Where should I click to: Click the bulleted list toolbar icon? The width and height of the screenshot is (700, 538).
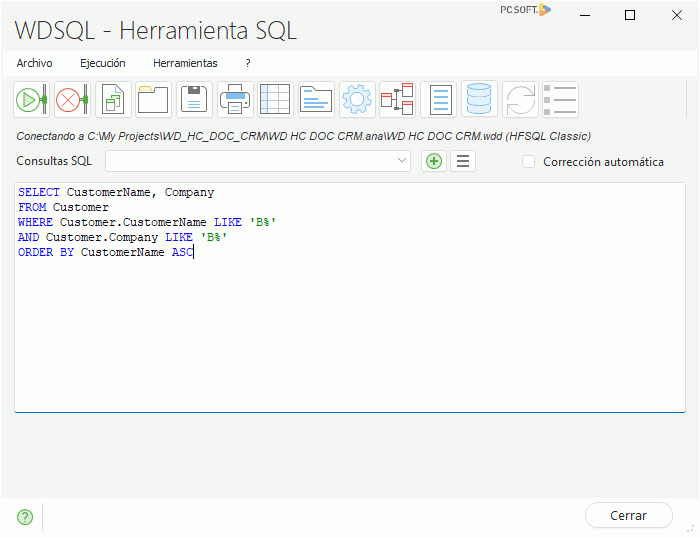[x=560, y=100]
